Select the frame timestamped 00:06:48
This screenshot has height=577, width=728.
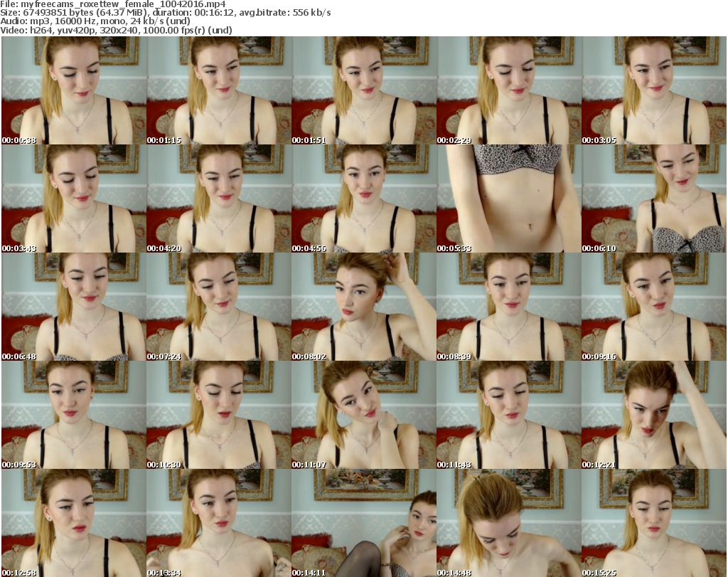point(73,307)
